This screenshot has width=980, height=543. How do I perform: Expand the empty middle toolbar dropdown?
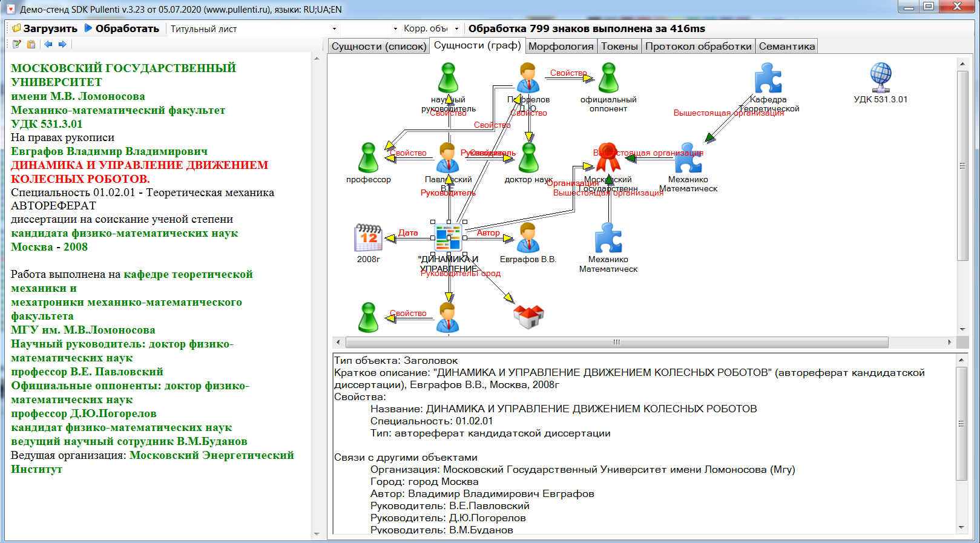pos(395,29)
